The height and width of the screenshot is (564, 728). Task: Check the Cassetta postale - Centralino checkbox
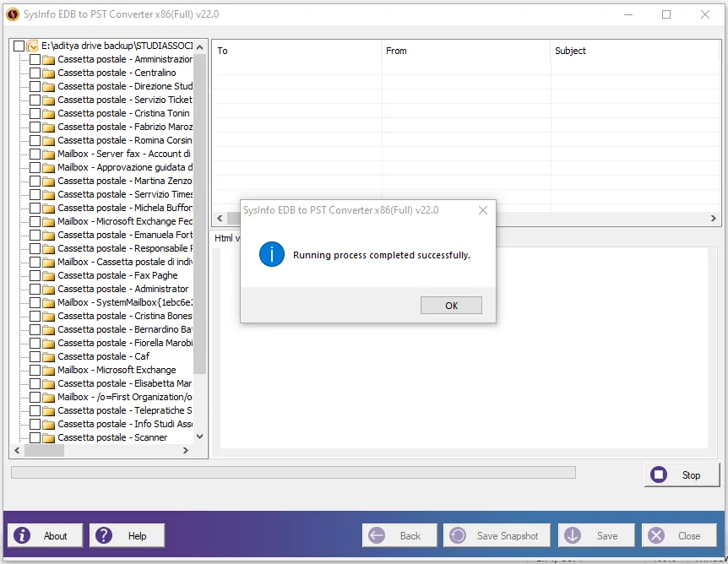pyautogui.click(x=35, y=73)
